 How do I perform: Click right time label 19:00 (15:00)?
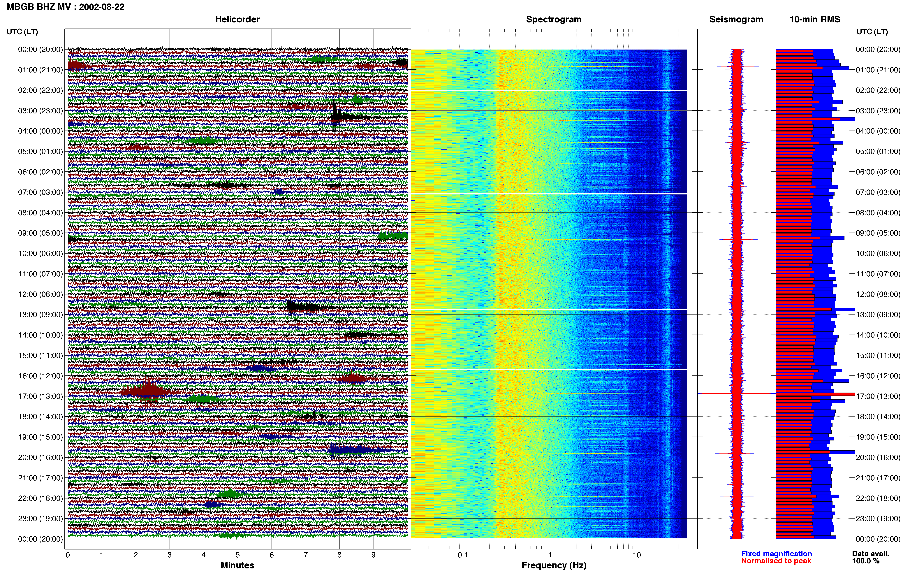(878, 437)
